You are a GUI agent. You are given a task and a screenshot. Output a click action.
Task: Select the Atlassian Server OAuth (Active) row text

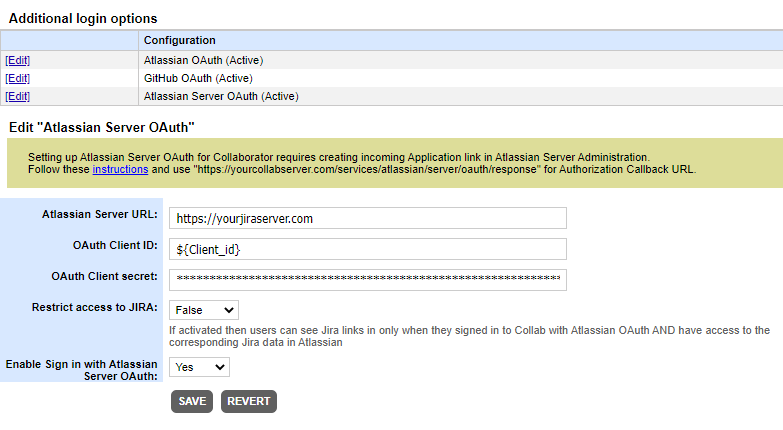[221, 96]
